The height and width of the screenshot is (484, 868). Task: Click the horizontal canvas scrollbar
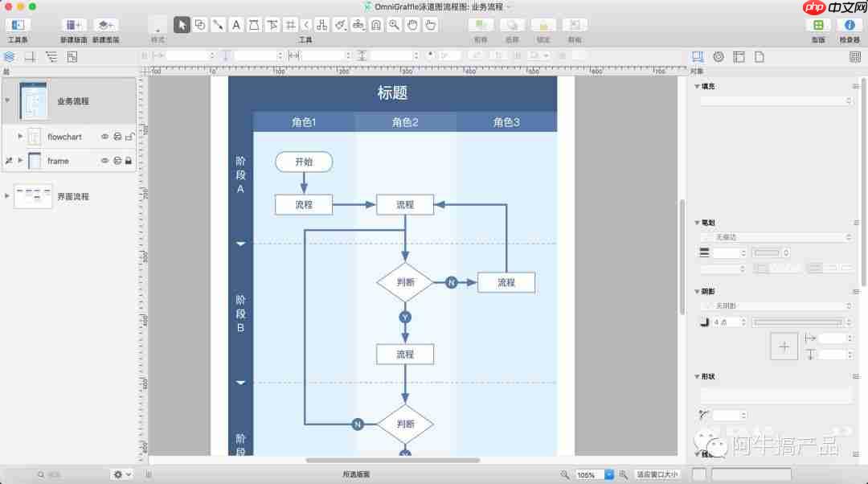[x=392, y=460]
